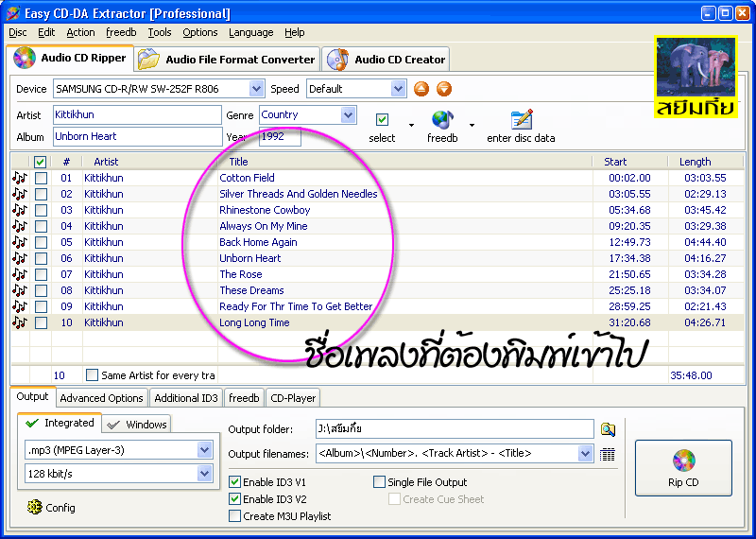756x539 pixels.
Task: Check the box for track 01 Cotton Field
Action: 41,178
